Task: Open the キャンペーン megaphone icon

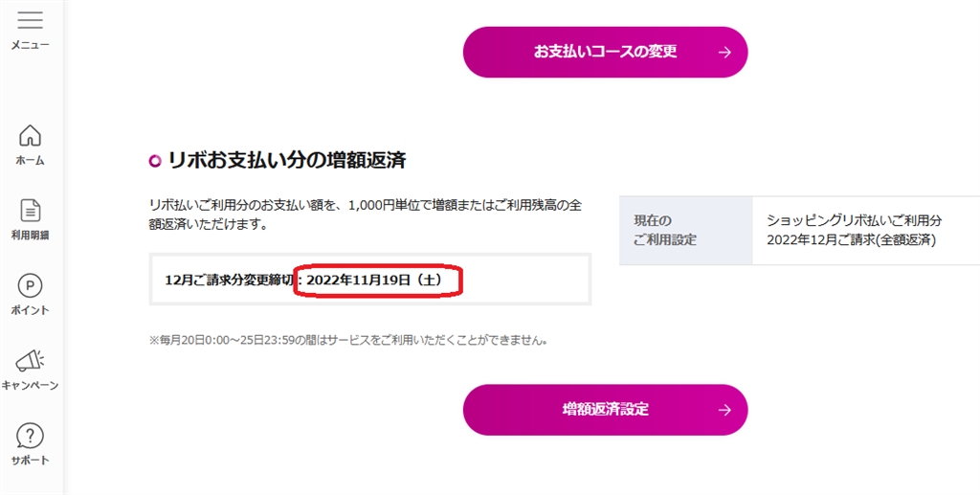Action: pyautogui.click(x=31, y=360)
